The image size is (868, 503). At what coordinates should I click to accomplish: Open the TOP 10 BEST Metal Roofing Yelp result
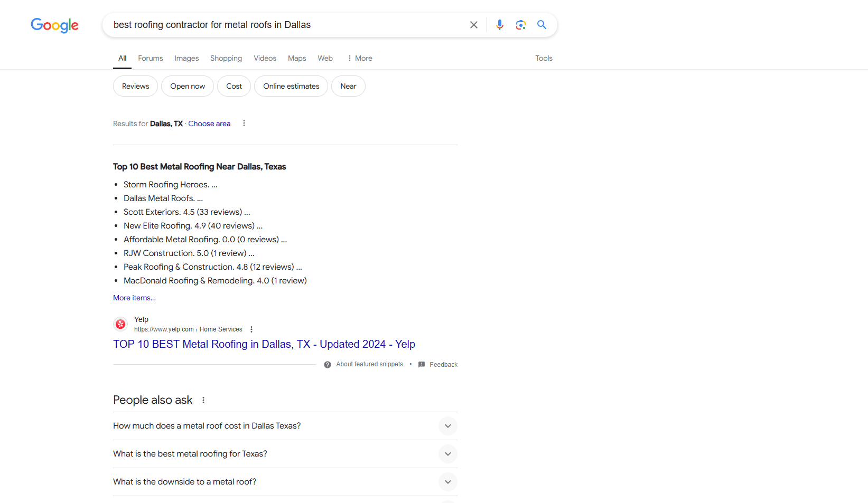pos(264,344)
